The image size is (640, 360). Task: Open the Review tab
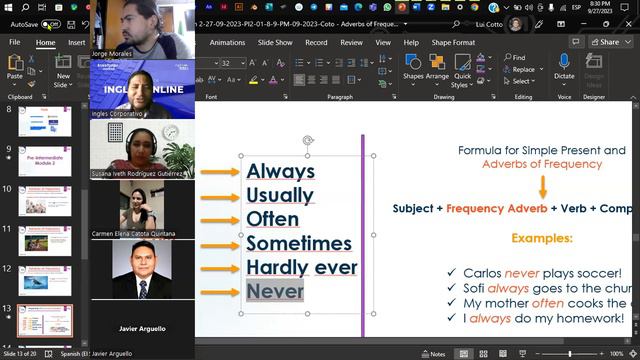coord(351,42)
